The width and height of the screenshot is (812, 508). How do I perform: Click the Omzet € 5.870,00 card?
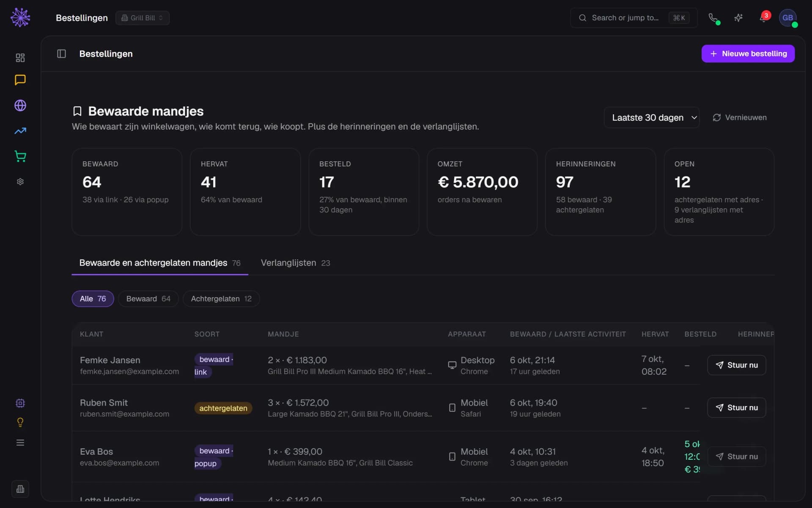[x=482, y=192]
